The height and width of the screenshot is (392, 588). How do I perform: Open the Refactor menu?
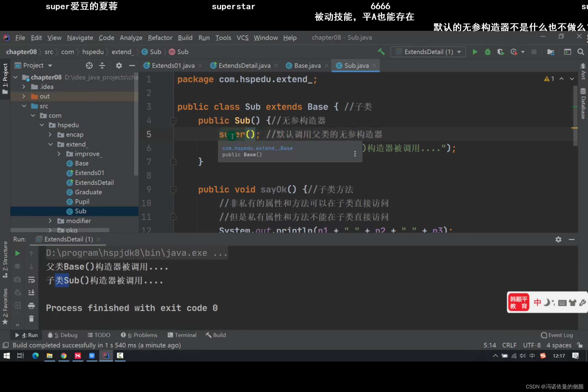[x=160, y=38]
